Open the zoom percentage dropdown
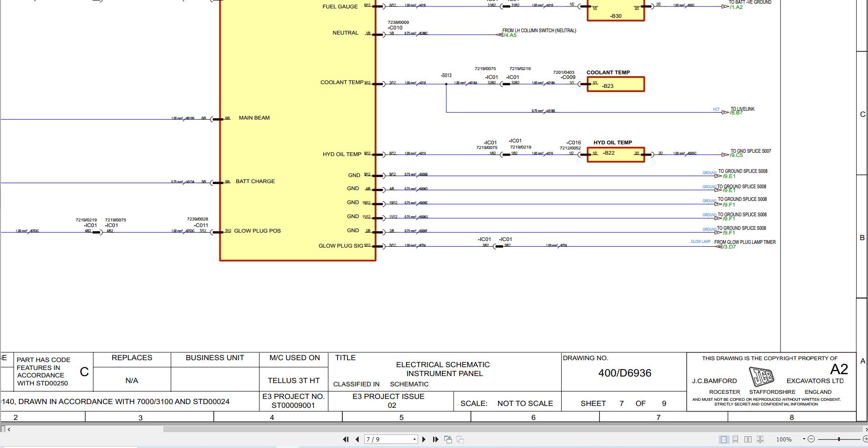This screenshot has width=868, height=448. coord(804,439)
